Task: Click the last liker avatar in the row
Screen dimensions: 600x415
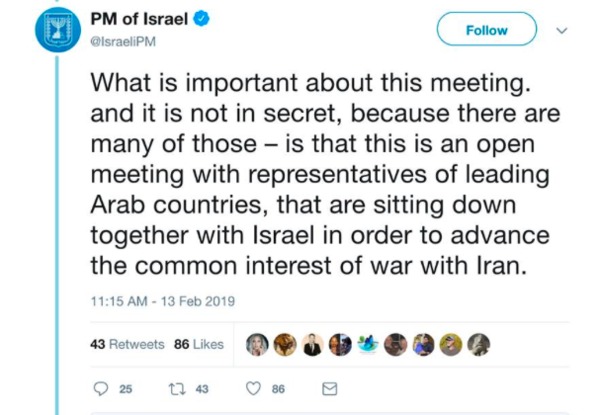Action: click(479, 343)
